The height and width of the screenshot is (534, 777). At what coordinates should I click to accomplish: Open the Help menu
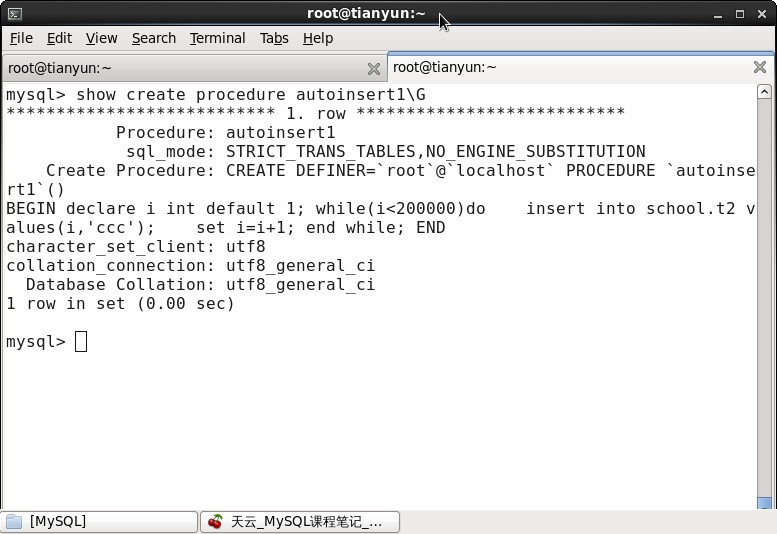click(318, 38)
